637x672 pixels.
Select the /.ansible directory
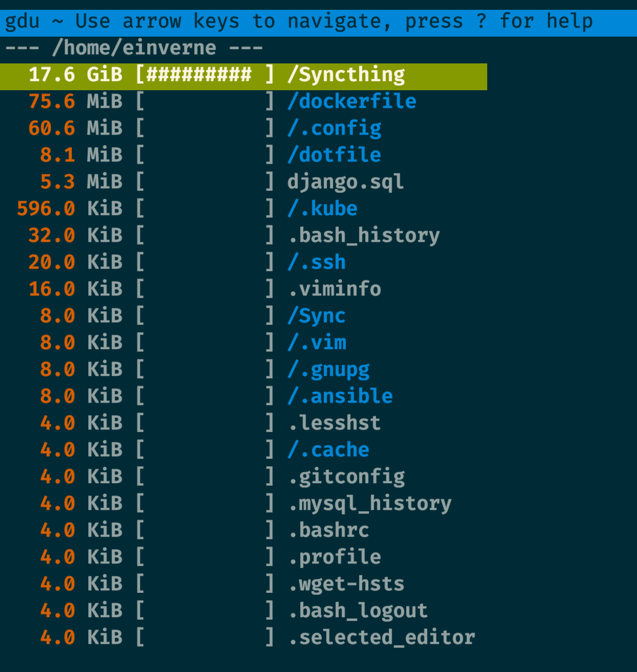(340, 396)
